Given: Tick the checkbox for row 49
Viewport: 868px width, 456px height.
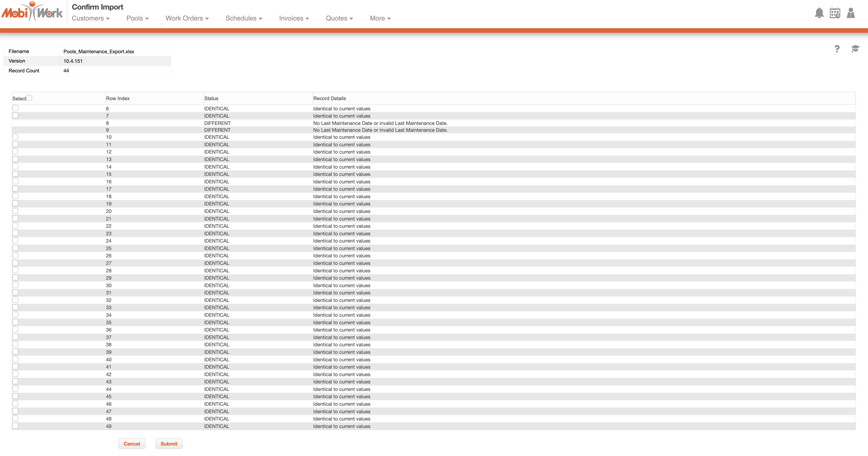Looking at the screenshot, I should [15, 426].
